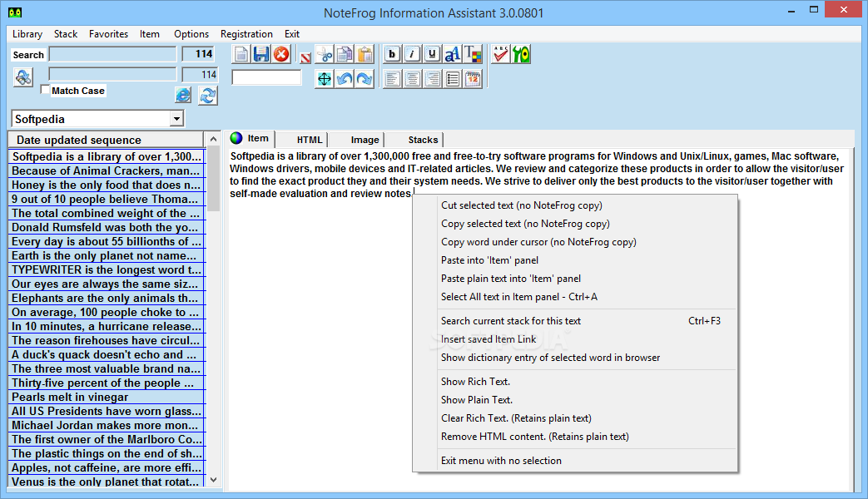Screen dimensions: 868x499
Task: Paste with the clipboard icon
Action: 365,54
